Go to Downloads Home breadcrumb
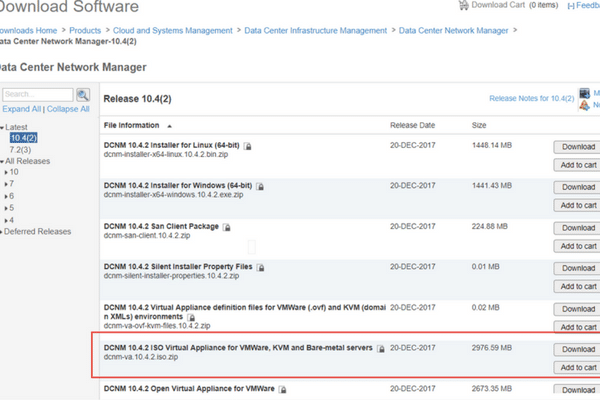This screenshot has width=600, height=400. pos(28,31)
